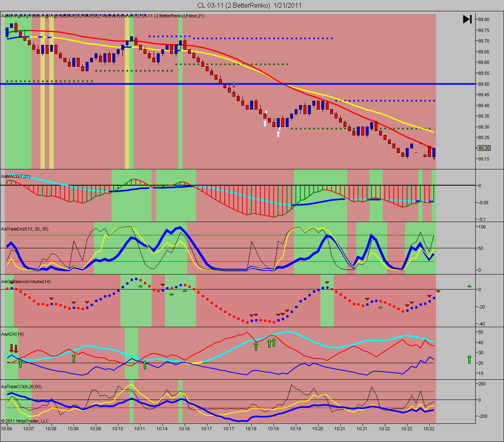This screenshot has height=442, width=504.
Task: Click the 89.15 price axis label
Action: tap(484, 159)
